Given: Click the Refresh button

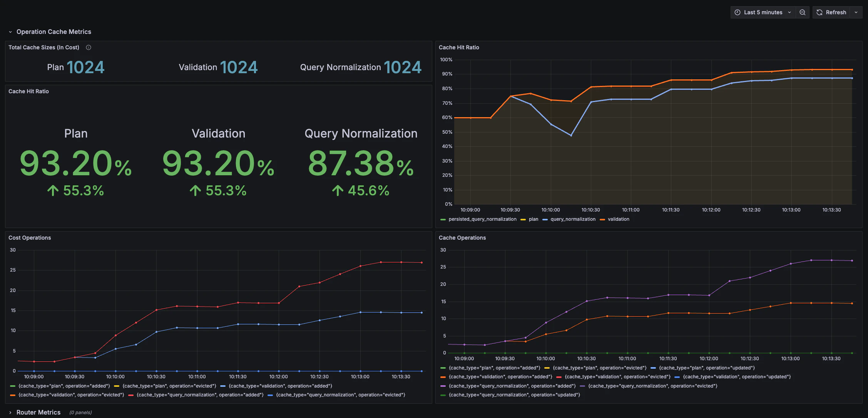Looking at the screenshot, I should pyautogui.click(x=835, y=12).
